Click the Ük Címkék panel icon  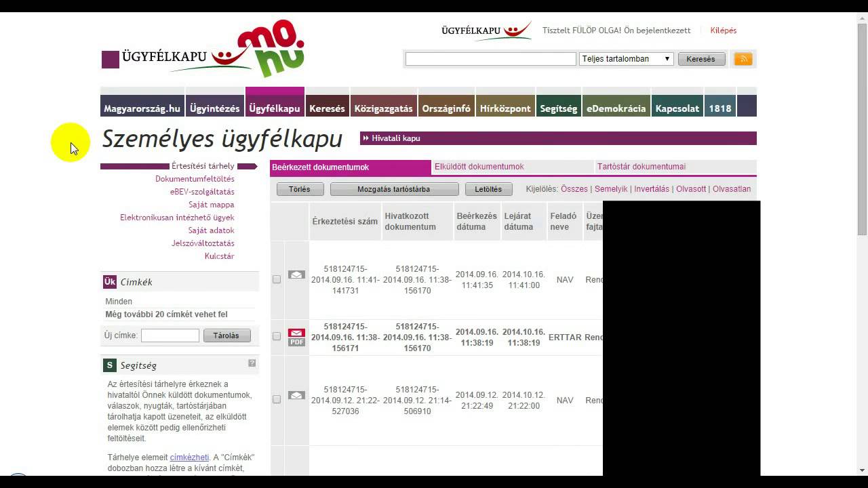pyautogui.click(x=110, y=282)
